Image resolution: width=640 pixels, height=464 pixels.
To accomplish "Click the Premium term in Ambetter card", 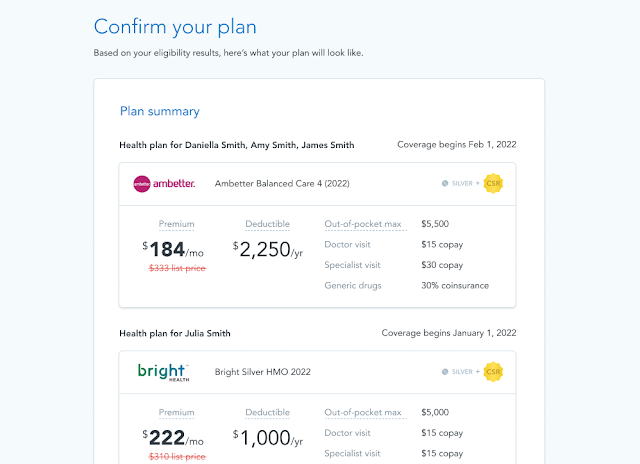I will coord(176,224).
